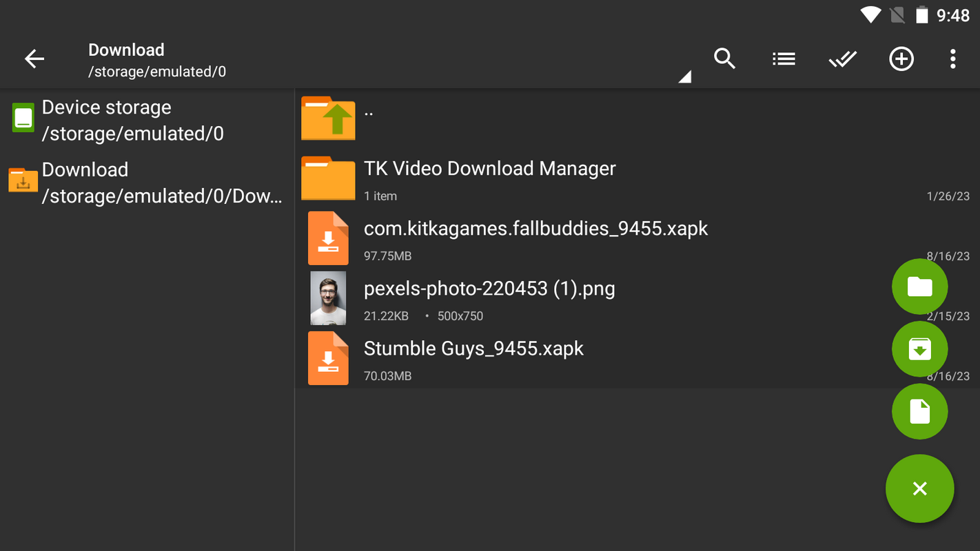Open Device storage in the sidebar
The height and width of the screenshot is (551, 980).
pyautogui.click(x=132, y=121)
